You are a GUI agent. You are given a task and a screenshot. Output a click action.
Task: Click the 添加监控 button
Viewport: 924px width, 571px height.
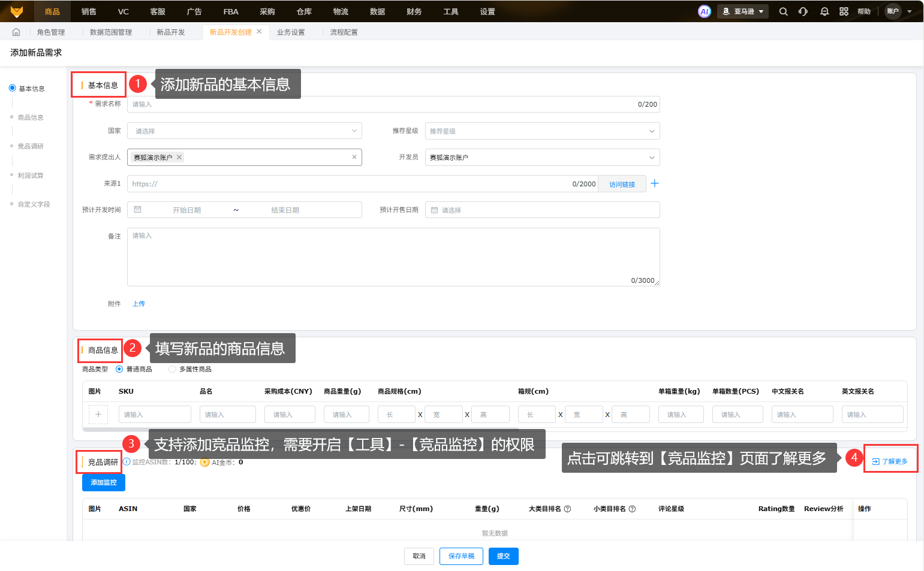pos(103,482)
